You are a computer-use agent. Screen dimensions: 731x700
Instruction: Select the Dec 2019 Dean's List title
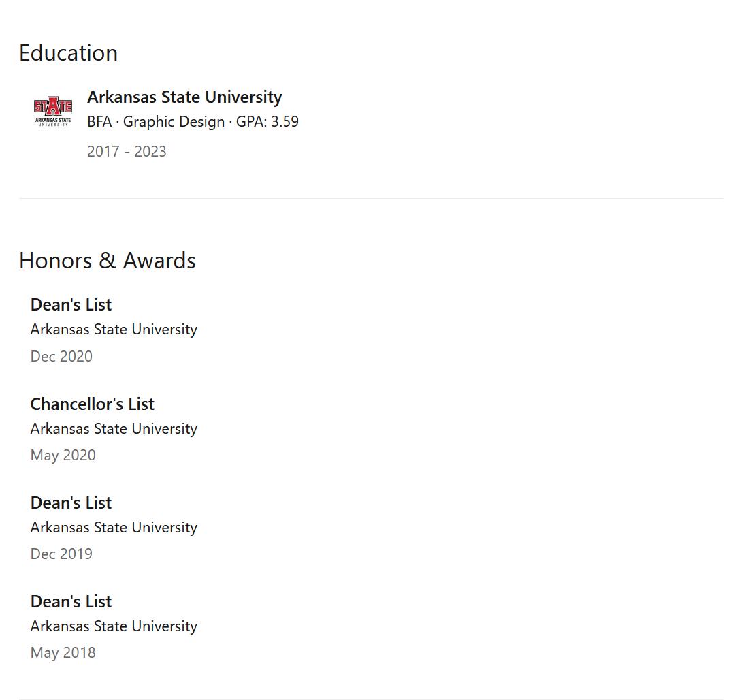click(71, 503)
